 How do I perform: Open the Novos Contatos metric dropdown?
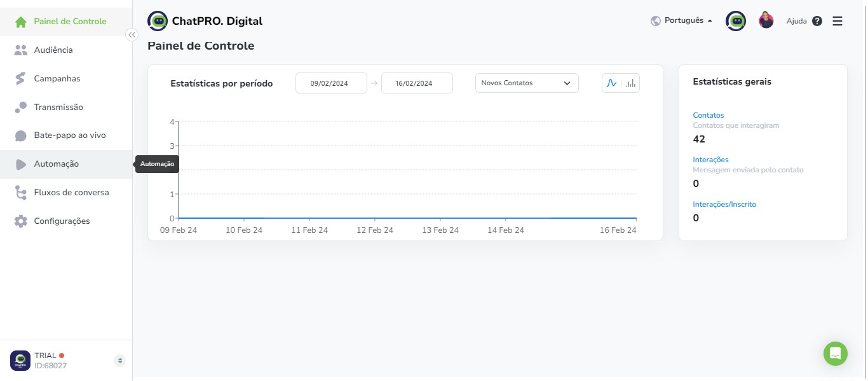point(527,83)
